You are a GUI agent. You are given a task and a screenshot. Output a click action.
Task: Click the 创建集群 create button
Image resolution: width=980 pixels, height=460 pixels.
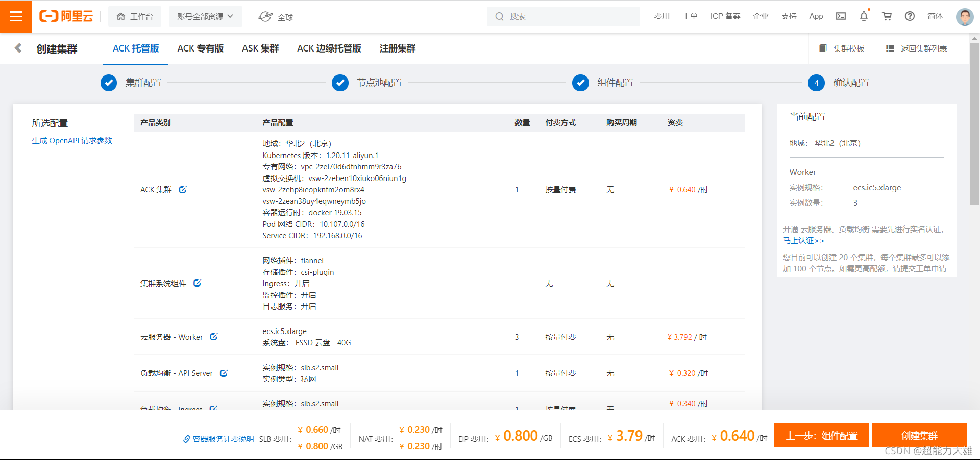919,435
